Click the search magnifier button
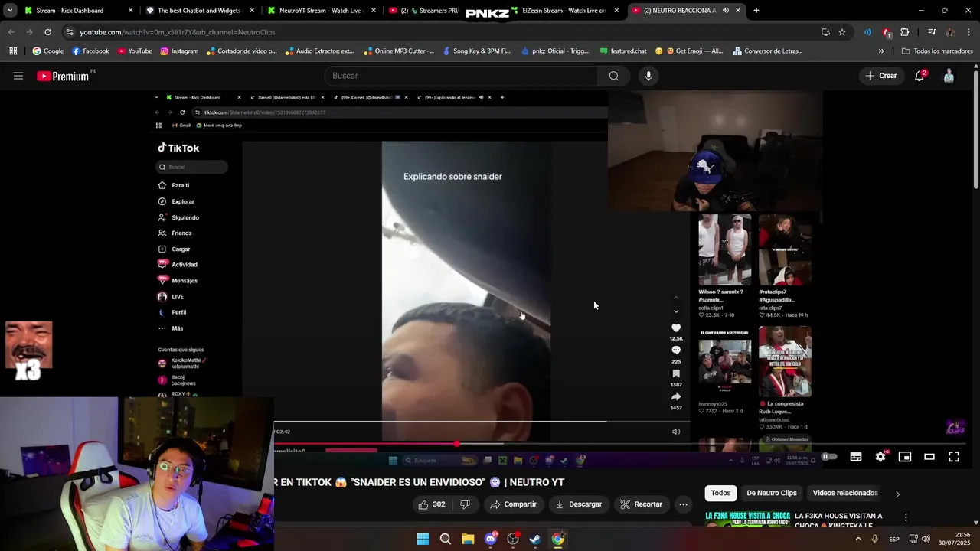980x551 pixels. click(613, 76)
